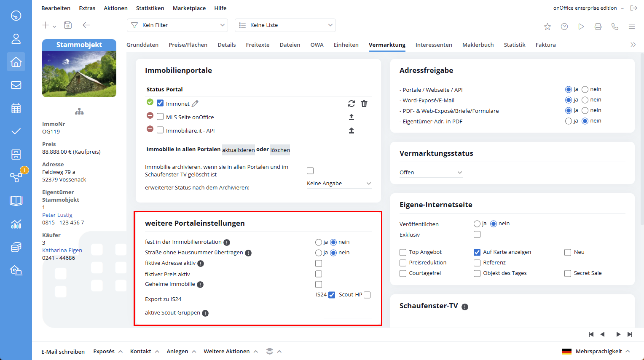The image size is (644, 360).
Task: Expand the Vermarktungsstatus Offen dropdown
Action: coord(431,172)
